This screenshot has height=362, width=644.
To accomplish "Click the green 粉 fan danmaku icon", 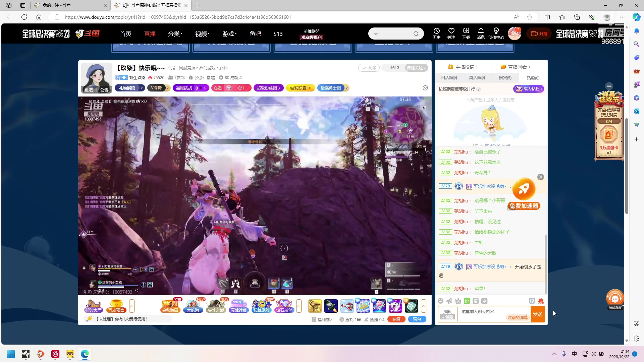I will [x=467, y=301].
